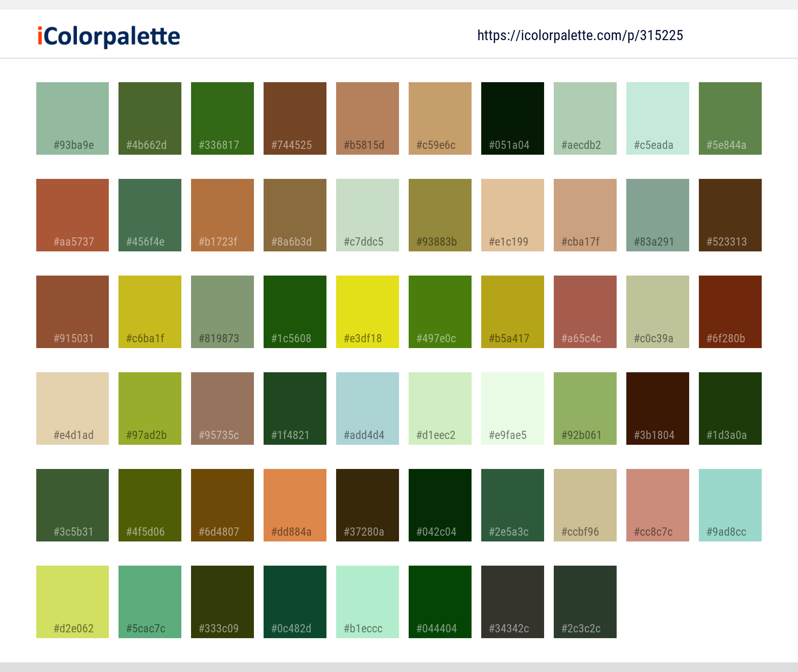The width and height of the screenshot is (798, 672).
Task: Pick the #336817 green swatch
Action: [222, 118]
